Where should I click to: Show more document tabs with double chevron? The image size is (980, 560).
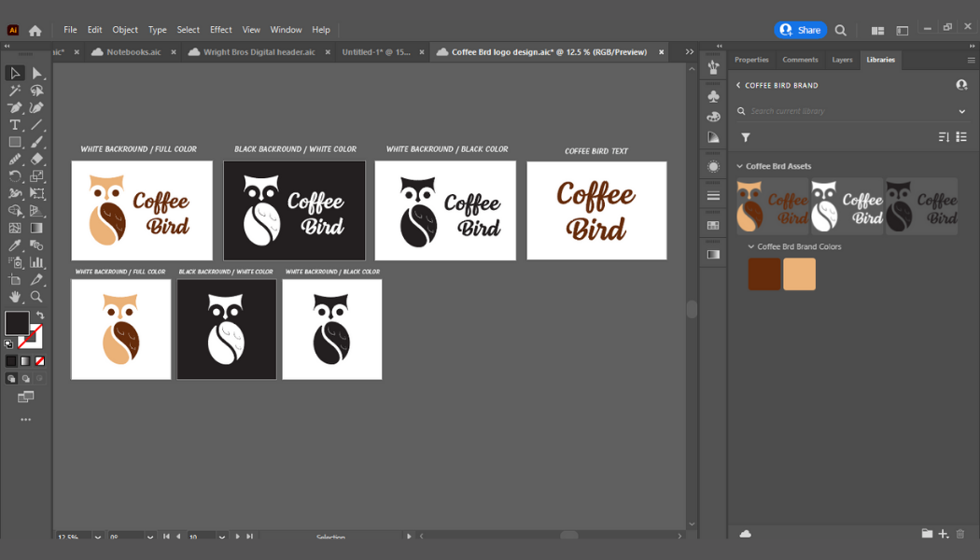tap(690, 52)
